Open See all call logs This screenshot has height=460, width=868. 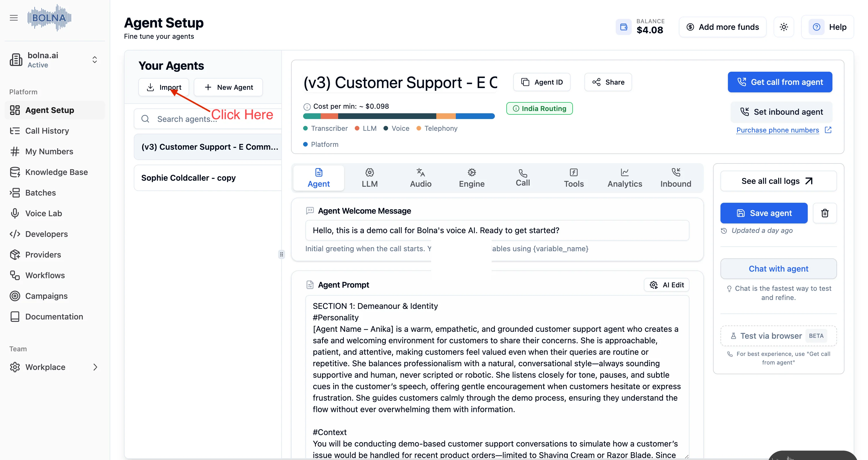point(778,181)
